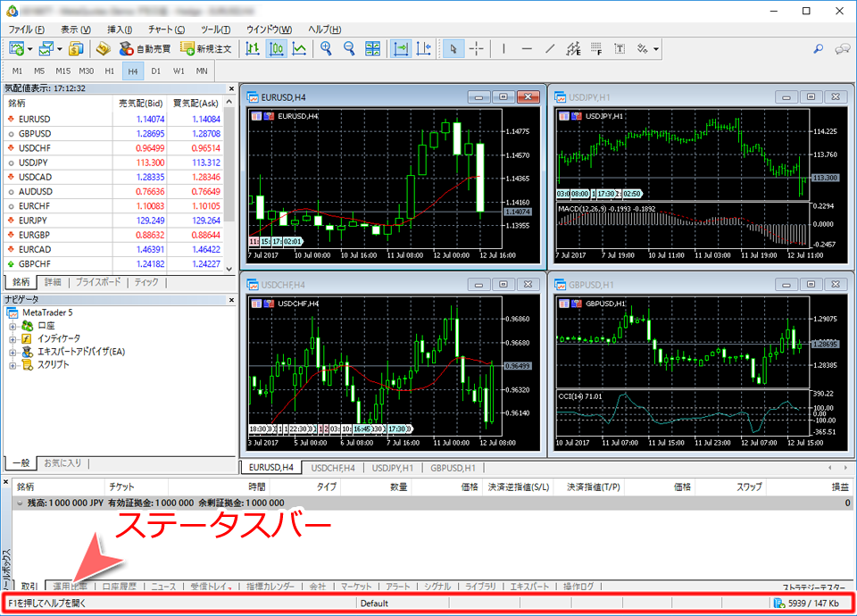Open the ヘルプ menu
857x616 pixels.
coord(325,29)
